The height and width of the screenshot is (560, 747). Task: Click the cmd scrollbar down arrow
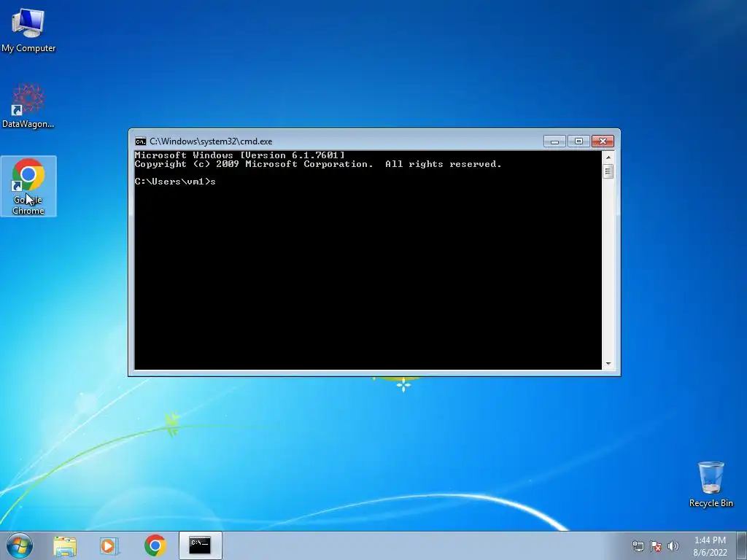pyautogui.click(x=608, y=364)
